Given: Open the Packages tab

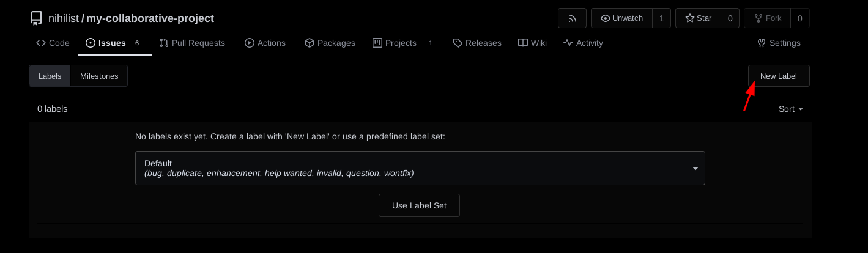Looking at the screenshot, I should click(x=330, y=43).
